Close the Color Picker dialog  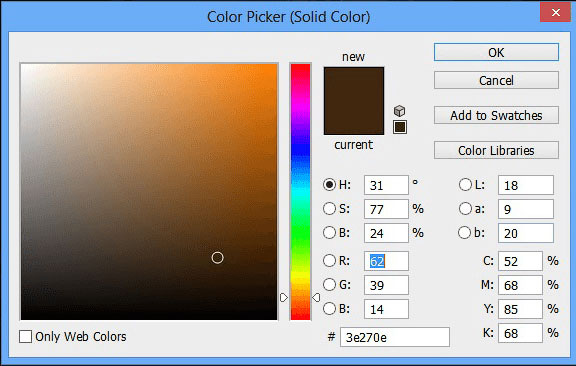555,12
